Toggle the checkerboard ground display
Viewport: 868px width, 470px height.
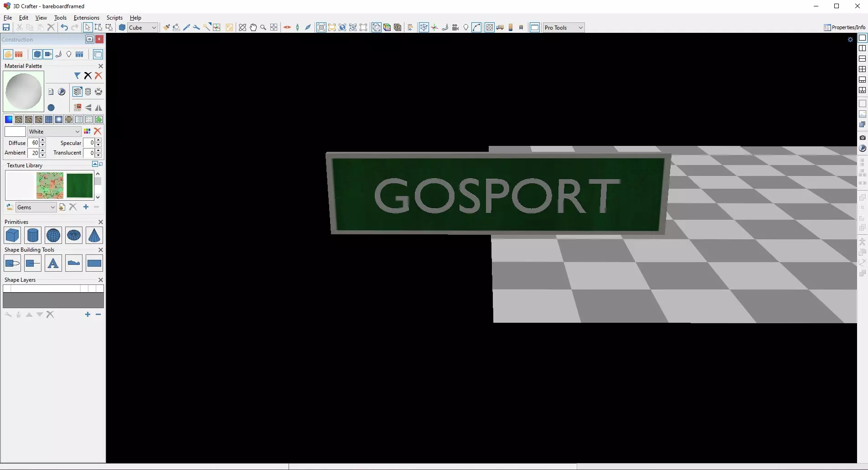(x=489, y=27)
